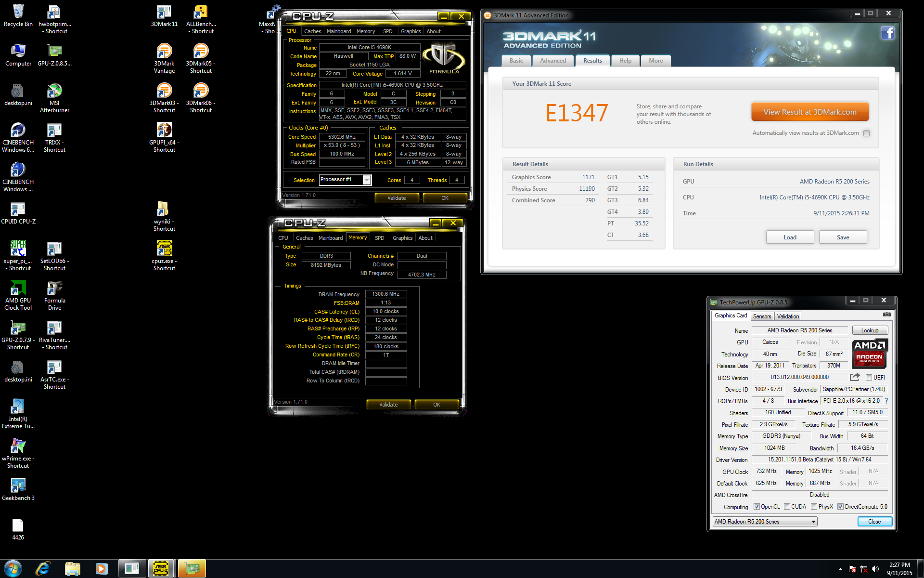Switch to Sensors tab in GPU-Z
Screen dimensions: 924x578
[x=762, y=316]
